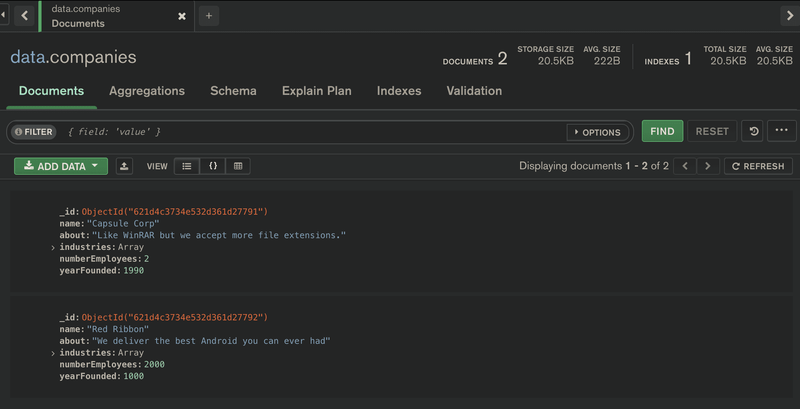Close the data.companies tab
This screenshot has height=409, width=800.
tap(182, 16)
